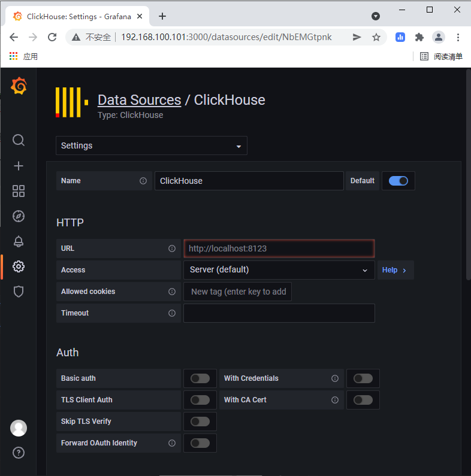The height and width of the screenshot is (476, 471).
Task: Enable the With CA Cert switch
Action: click(363, 400)
